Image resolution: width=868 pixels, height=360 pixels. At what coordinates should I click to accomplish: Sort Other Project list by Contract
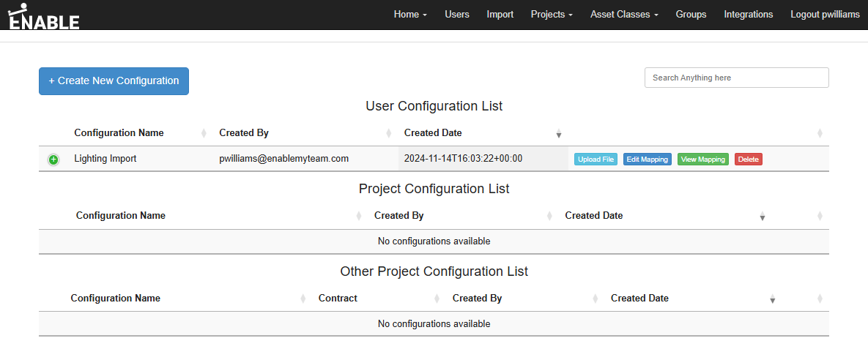(338, 299)
